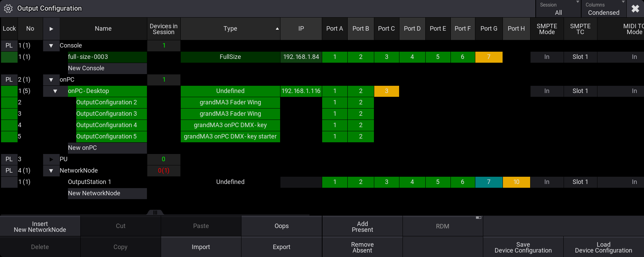Click the Output Configuration gear icon
This screenshot has width=644, height=257.
(x=8, y=9)
